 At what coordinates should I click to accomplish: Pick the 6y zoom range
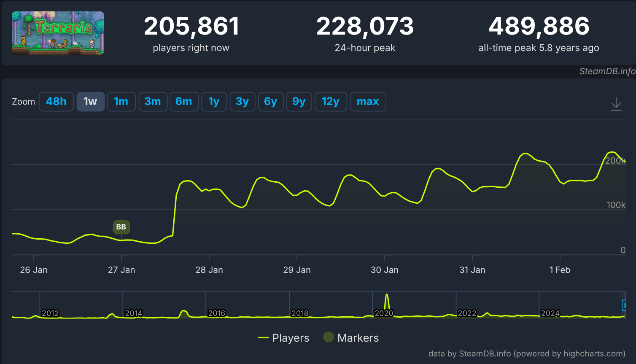[270, 102]
